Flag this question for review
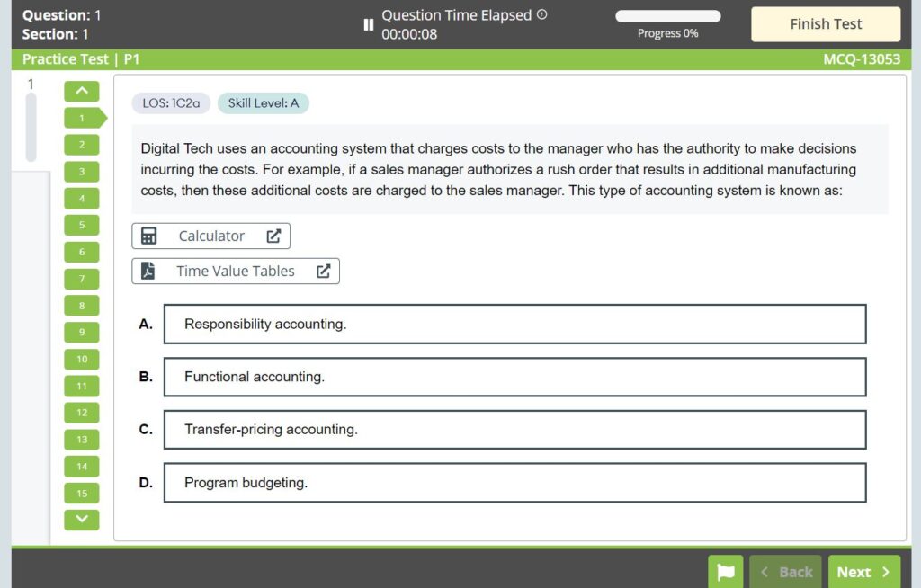 coord(726,571)
